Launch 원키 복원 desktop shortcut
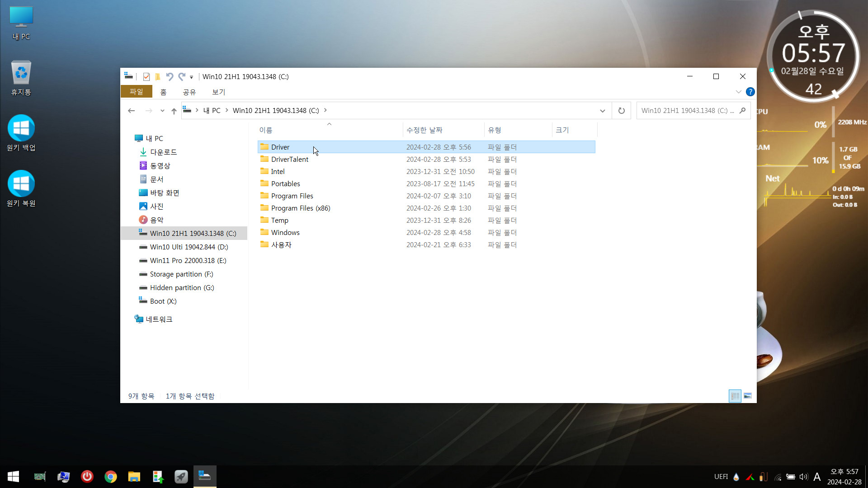The height and width of the screenshot is (488, 868). coord(21,189)
